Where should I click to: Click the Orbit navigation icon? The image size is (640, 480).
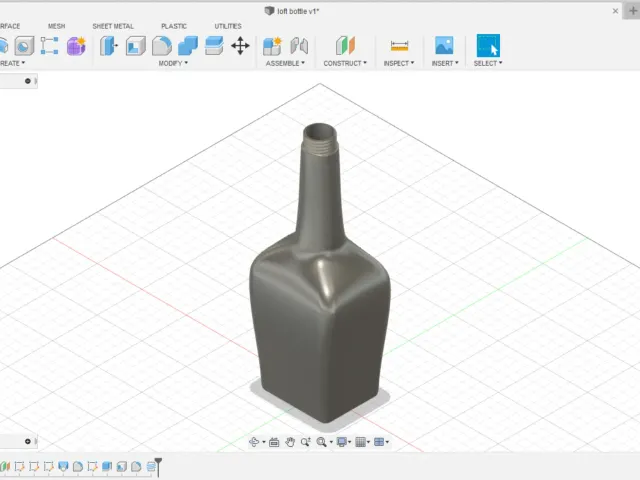[253, 442]
